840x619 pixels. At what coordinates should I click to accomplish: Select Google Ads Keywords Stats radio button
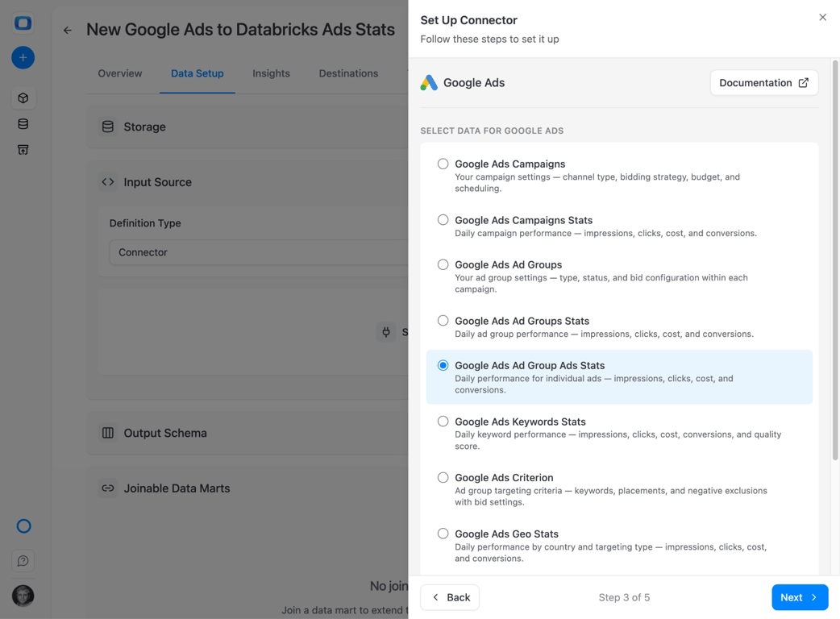click(443, 422)
